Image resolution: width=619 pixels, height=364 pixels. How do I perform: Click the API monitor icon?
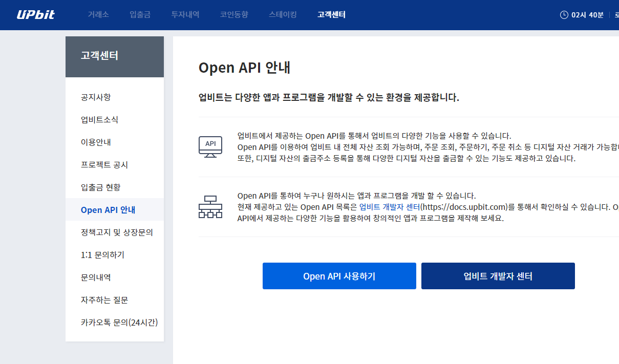pyautogui.click(x=210, y=146)
